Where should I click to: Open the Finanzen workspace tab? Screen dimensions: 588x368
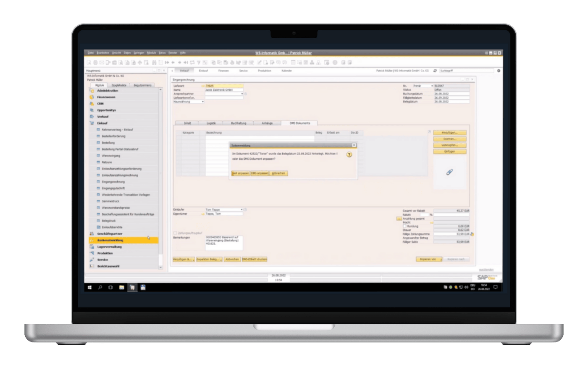(223, 71)
